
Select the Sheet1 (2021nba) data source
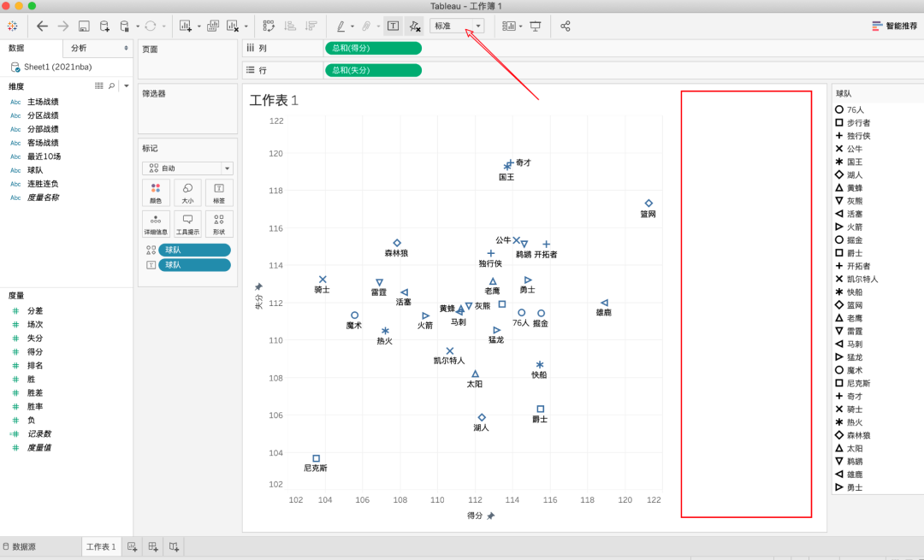pyautogui.click(x=58, y=68)
